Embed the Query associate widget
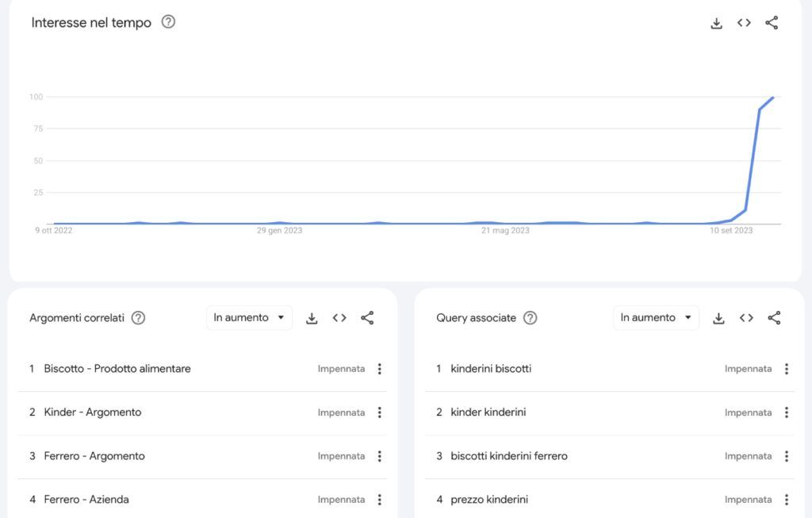This screenshot has height=518, width=812. point(746,317)
